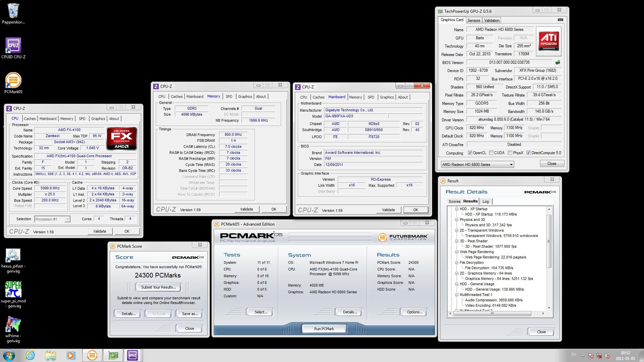Click the BIOS Version field in GPU-Z
Image resolution: width=644 pixels, height=362 pixels.
pyautogui.click(x=509, y=62)
